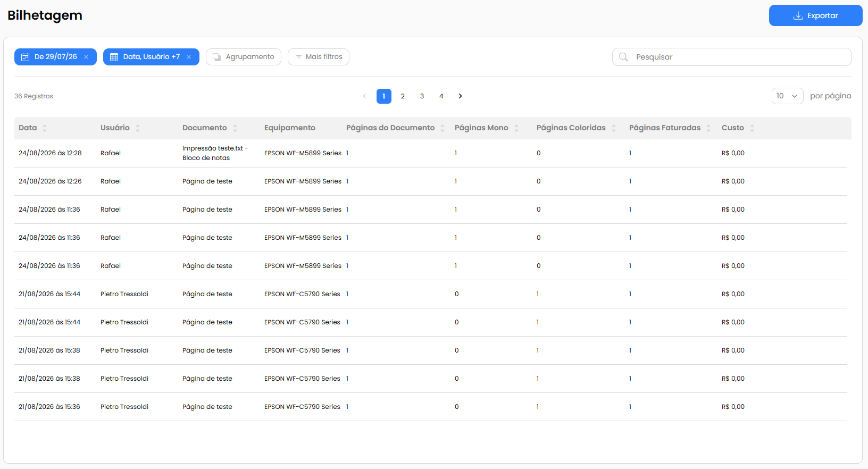
Task: Click the Equipamento column header
Action: coord(290,128)
